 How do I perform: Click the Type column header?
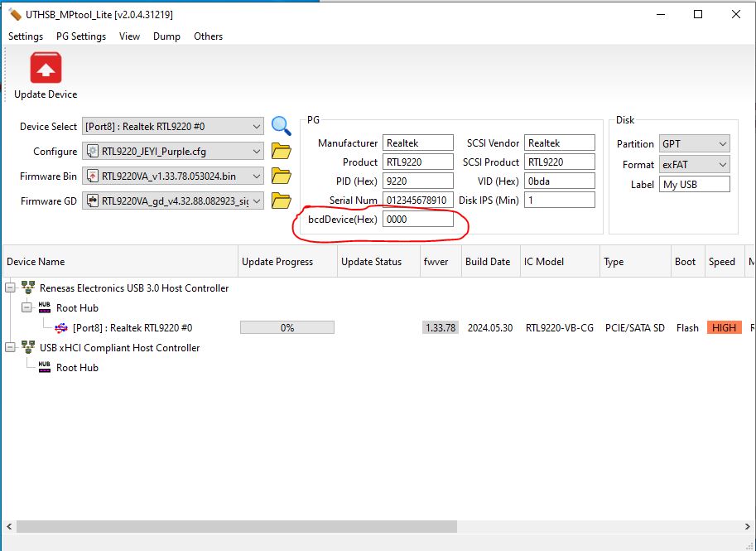tap(635, 262)
